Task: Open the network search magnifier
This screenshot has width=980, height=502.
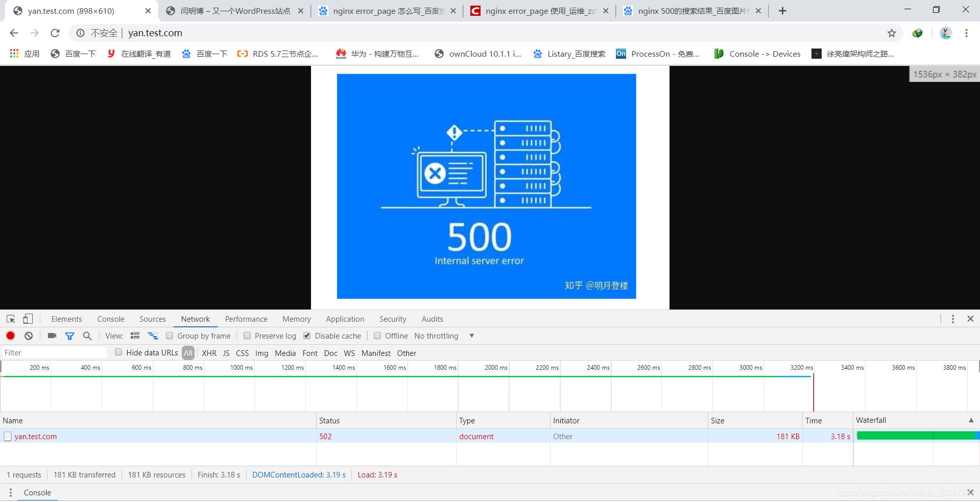Action: tap(87, 336)
